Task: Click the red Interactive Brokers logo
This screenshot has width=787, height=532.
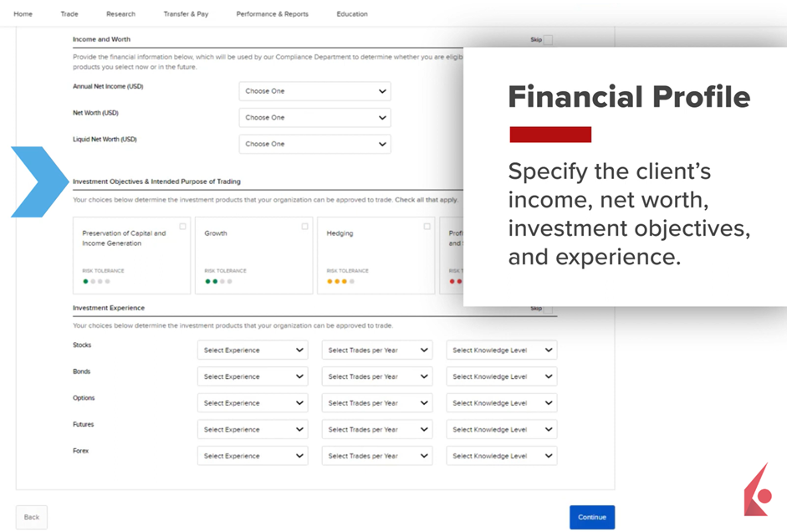Action: click(x=758, y=491)
